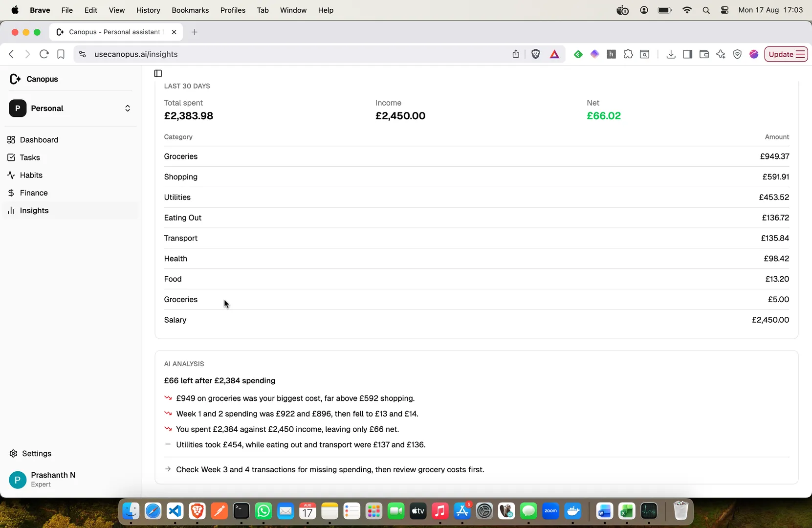This screenshot has width=812, height=528.
Task: Open the Profiles menu
Action: point(233,10)
